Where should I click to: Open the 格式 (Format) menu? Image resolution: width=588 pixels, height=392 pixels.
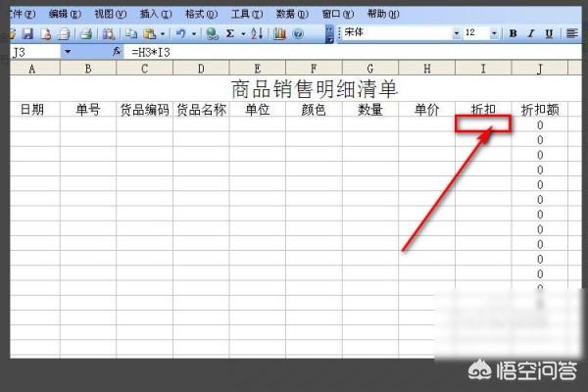[201, 15]
